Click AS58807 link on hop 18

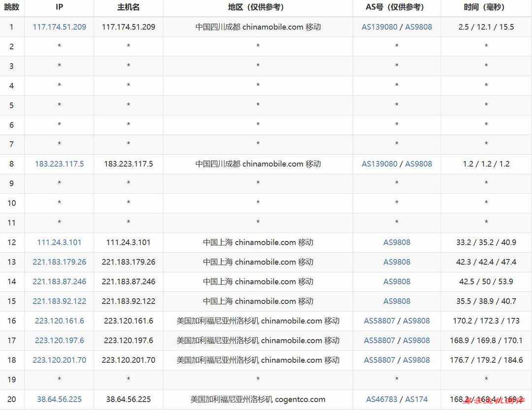379,360
